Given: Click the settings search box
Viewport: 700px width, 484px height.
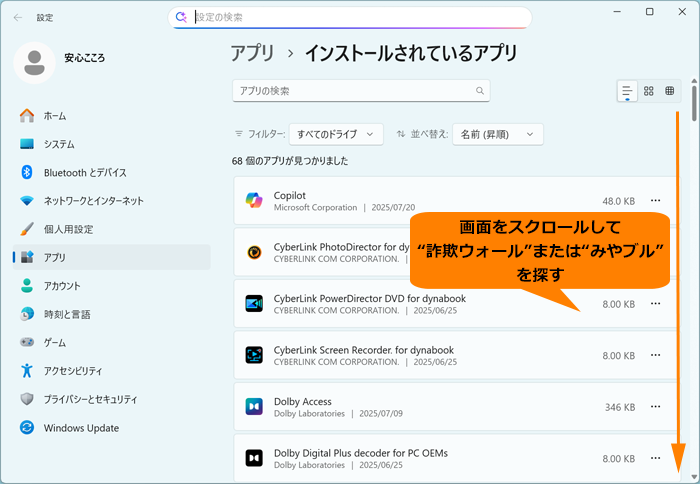Looking at the screenshot, I should pos(350,17).
